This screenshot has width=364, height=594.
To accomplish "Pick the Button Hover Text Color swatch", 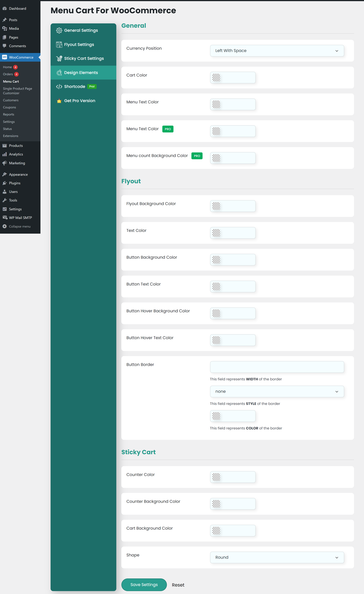I will 216,340.
